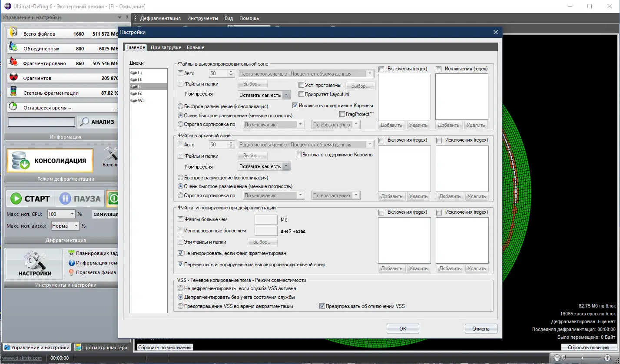Uncheck Исключать содержимое Корзины

(295, 105)
